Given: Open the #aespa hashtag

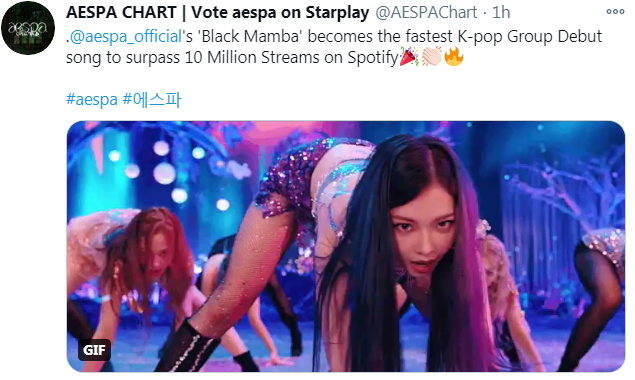Looking at the screenshot, I should (92, 99).
